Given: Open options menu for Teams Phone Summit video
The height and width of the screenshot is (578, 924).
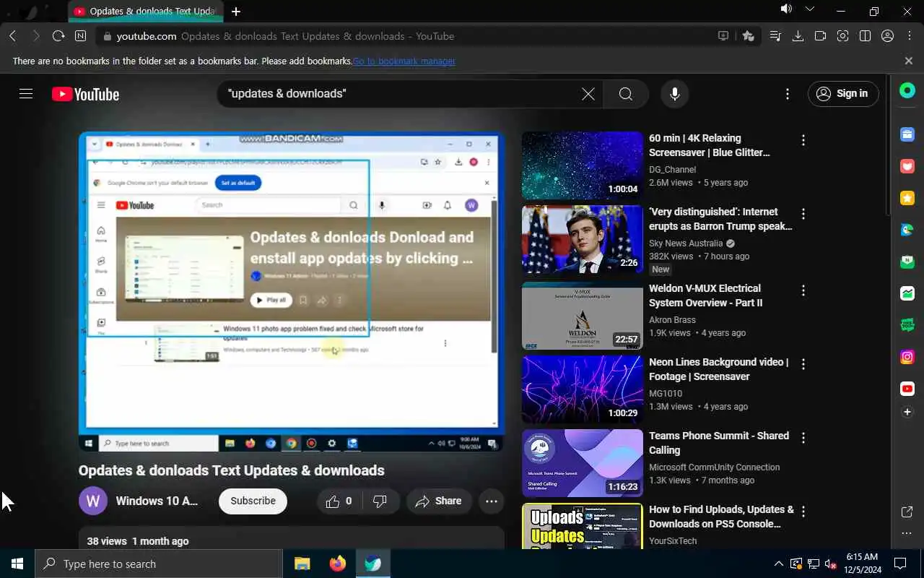Looking at the screenshot, I should click(803, 438).
